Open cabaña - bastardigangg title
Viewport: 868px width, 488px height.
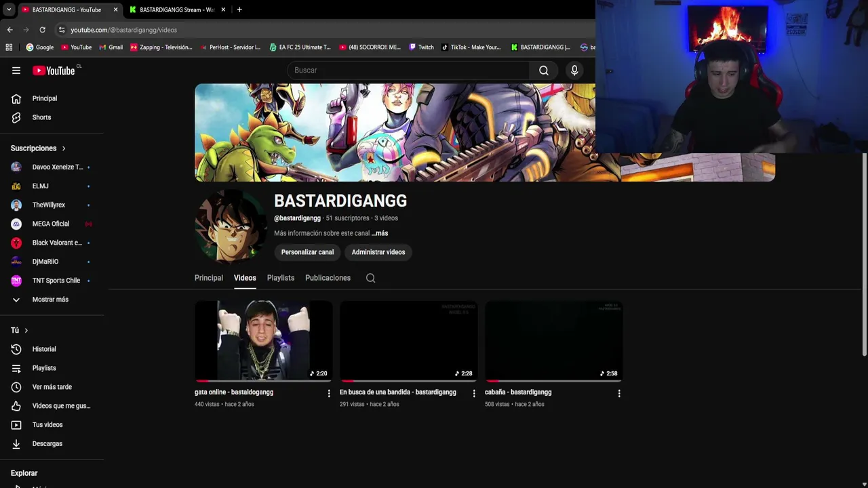[x=518, y=392]
